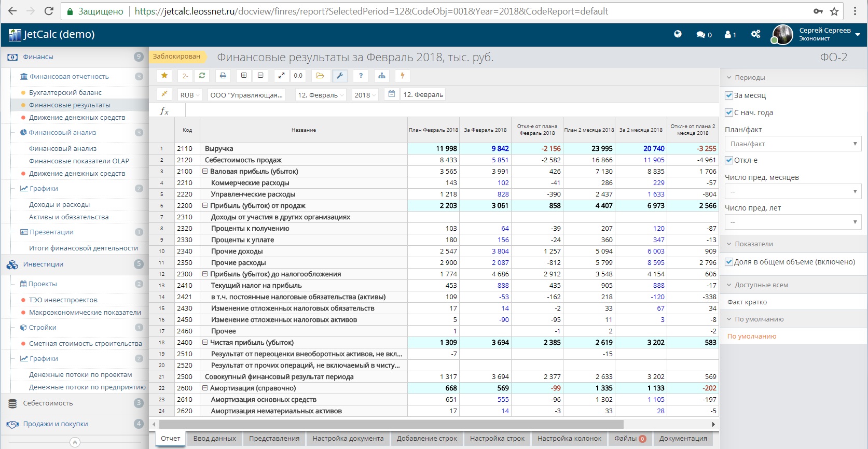Open the 'План/факт' dropdown
This screenshot has width=868, height=449.
click(793, 144)
